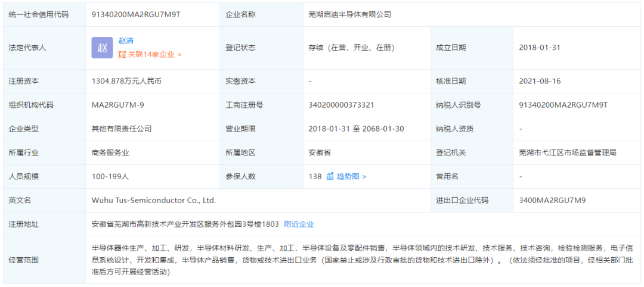Click establishment date 2018-01-31

click(x=539, y=48)
